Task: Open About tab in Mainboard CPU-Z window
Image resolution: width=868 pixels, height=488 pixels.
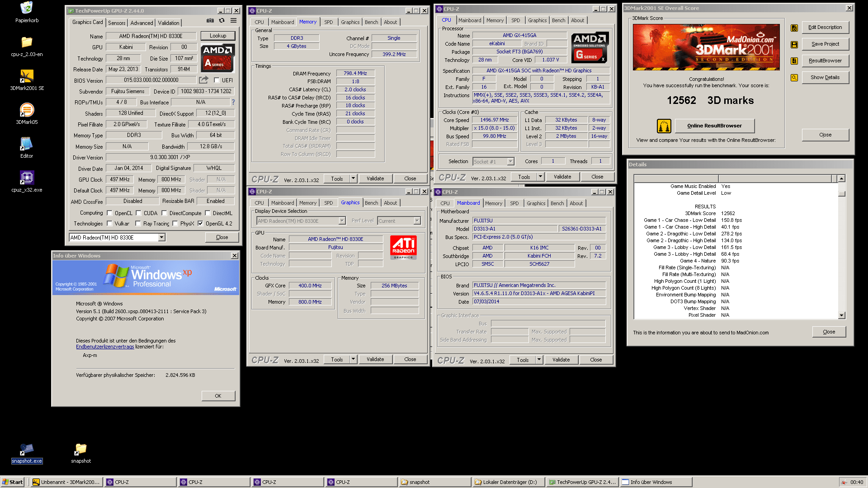Action: click(x=576, y=203)
